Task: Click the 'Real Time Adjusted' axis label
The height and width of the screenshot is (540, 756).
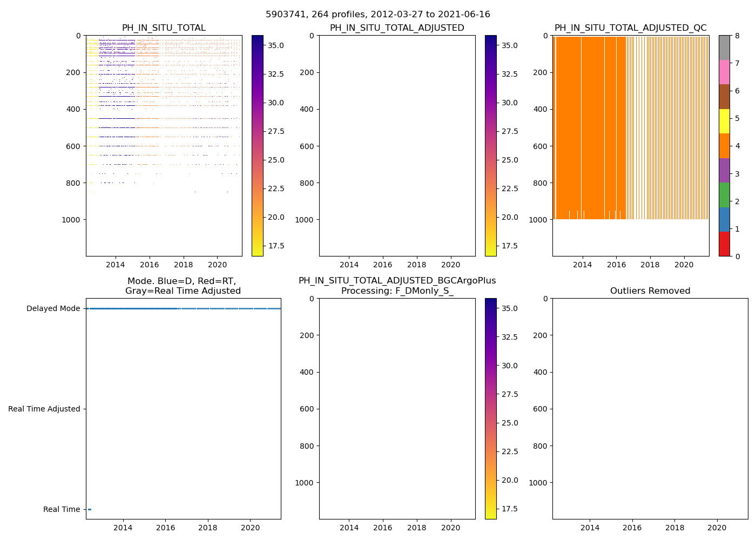Action: pos(44,409)
